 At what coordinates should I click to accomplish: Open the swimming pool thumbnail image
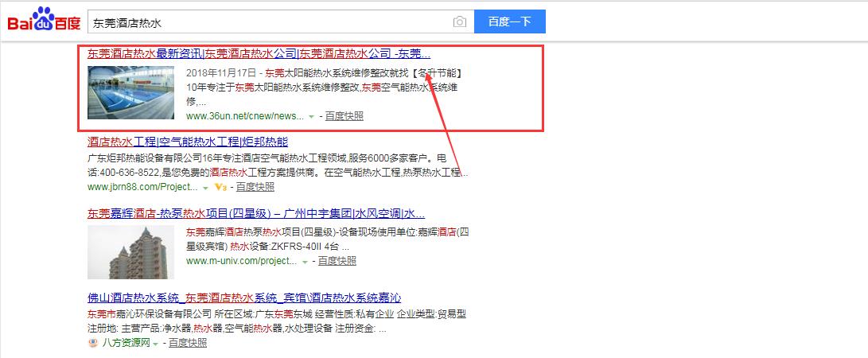(x=130, y=91)
